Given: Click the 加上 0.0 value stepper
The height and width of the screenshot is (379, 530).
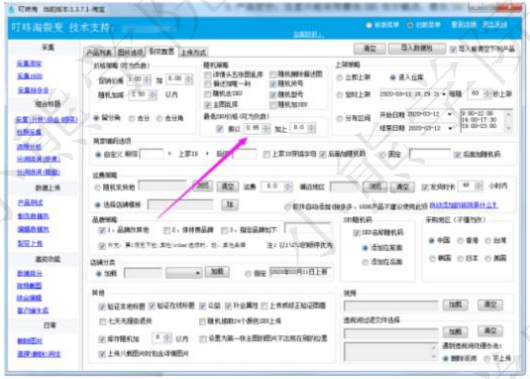Looking at the screenshot, I should 312,128.
